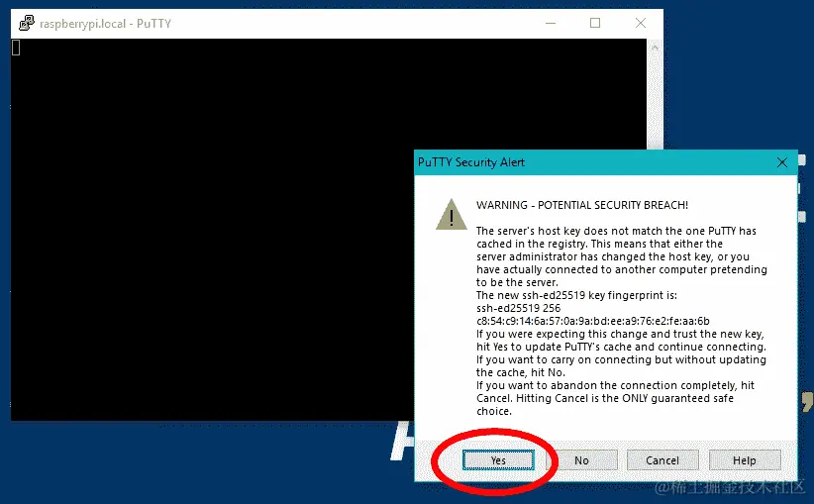Click Yes to accept the new host key
The image size is (814, 504).
(498, 460)
